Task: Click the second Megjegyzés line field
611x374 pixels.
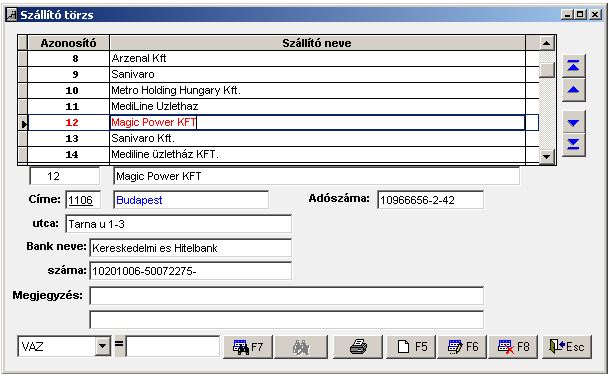Action: tap(286, 320)
